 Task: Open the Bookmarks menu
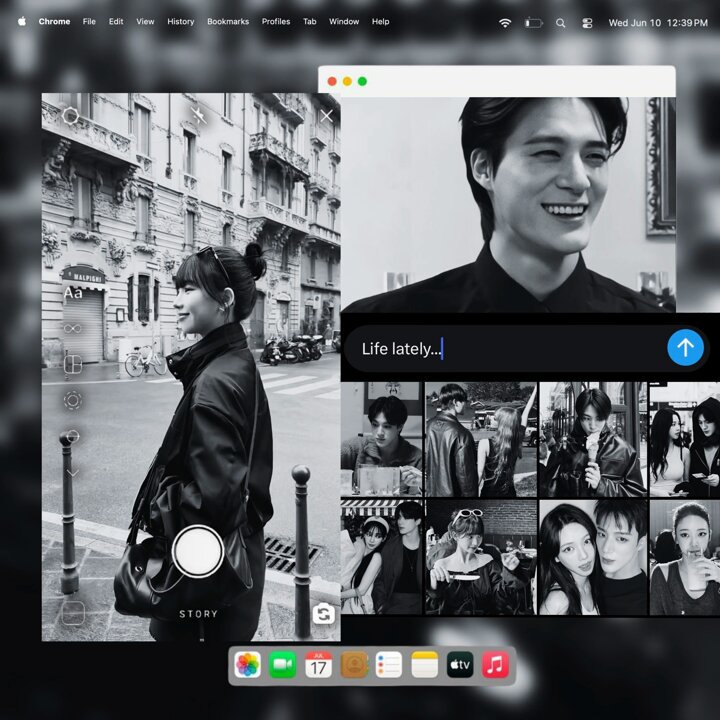(228, 22)
